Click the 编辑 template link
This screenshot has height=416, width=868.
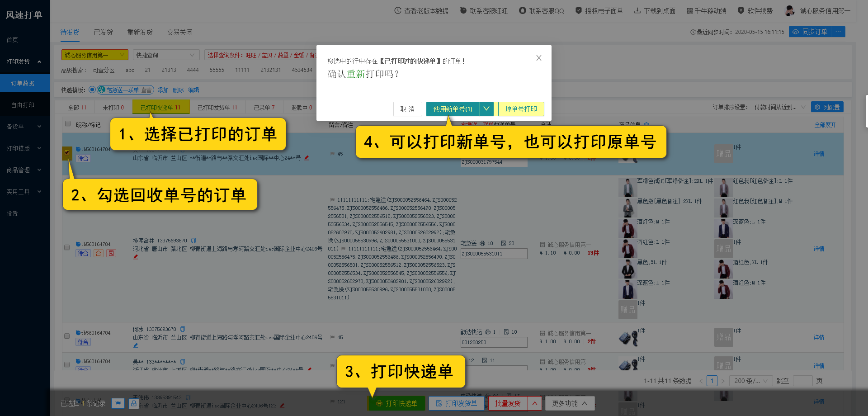193,90
